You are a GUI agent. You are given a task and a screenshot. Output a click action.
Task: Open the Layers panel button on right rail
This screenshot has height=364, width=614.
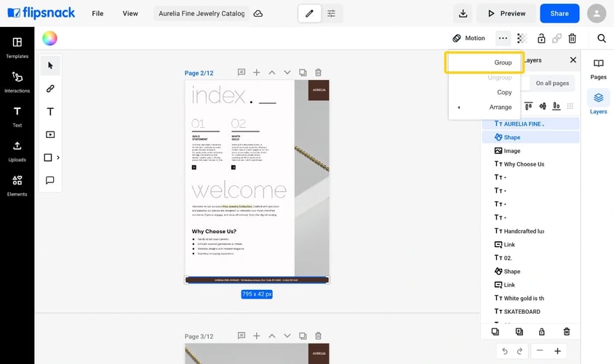598,102
